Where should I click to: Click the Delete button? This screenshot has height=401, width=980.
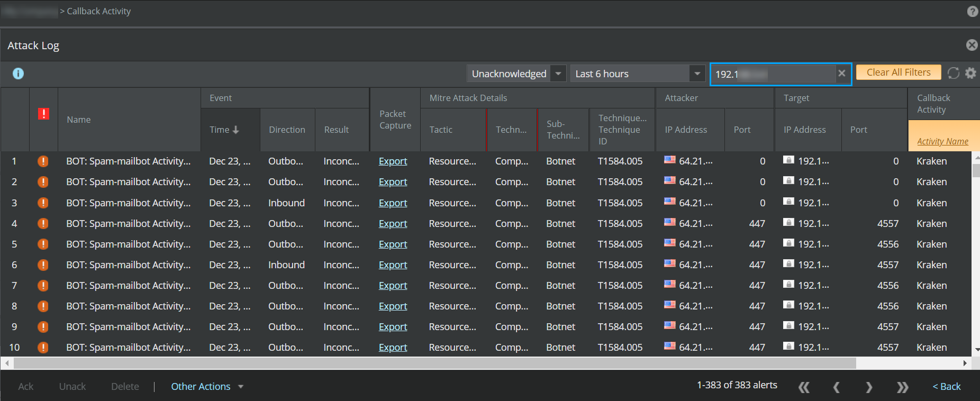click(x=125, y=387)
